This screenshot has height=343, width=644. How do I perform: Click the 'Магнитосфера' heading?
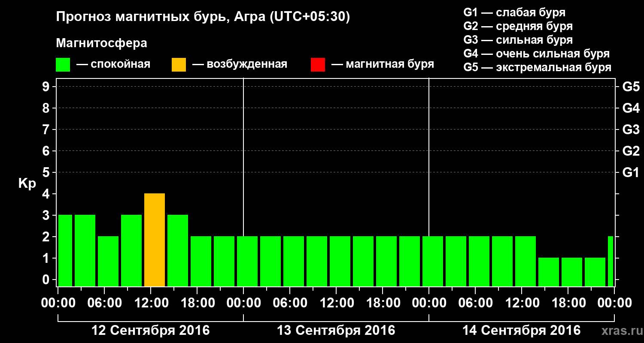pyautogui.click(x=101, y=43)
